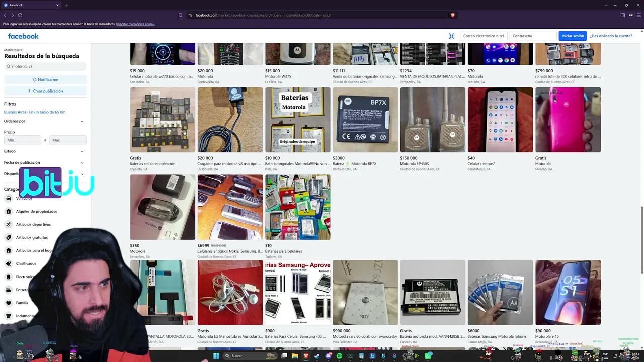Click the Iniciar sesión button

(573, 36)
